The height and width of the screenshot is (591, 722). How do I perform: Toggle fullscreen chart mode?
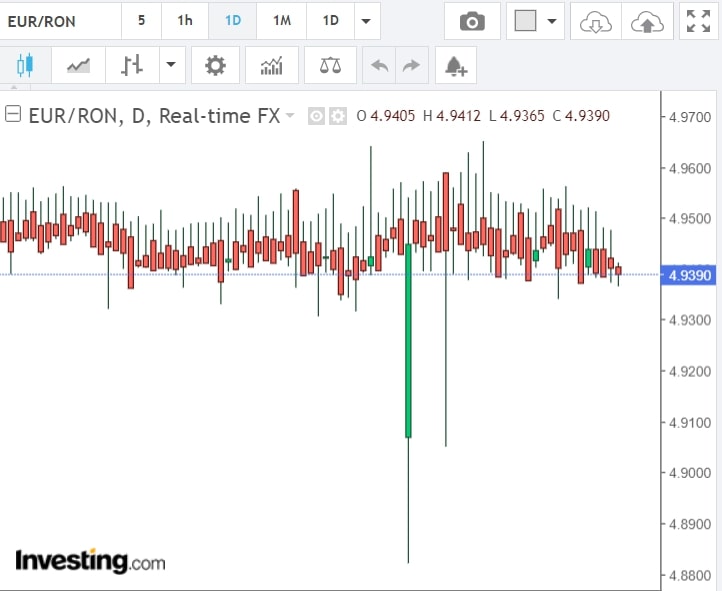pos(697,21)
